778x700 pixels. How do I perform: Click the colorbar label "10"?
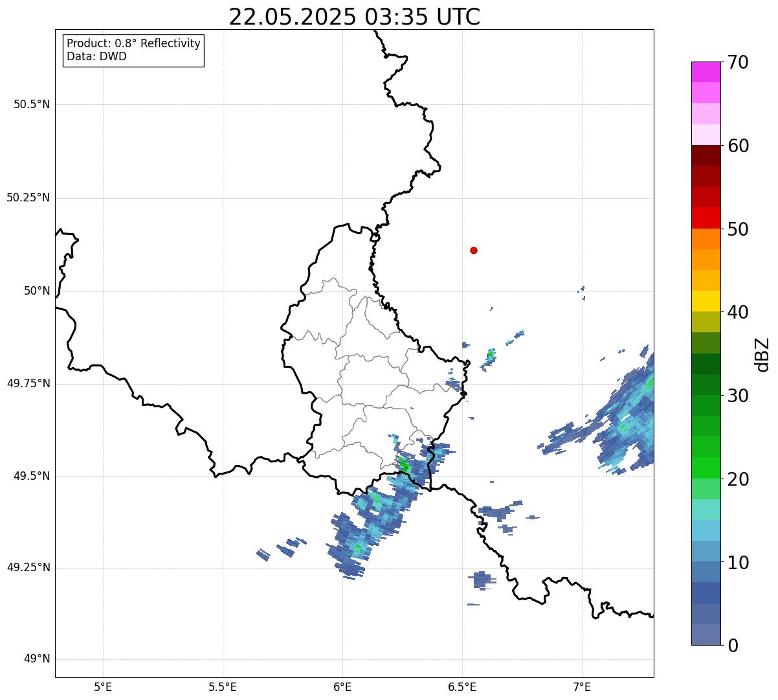point(738,563)
